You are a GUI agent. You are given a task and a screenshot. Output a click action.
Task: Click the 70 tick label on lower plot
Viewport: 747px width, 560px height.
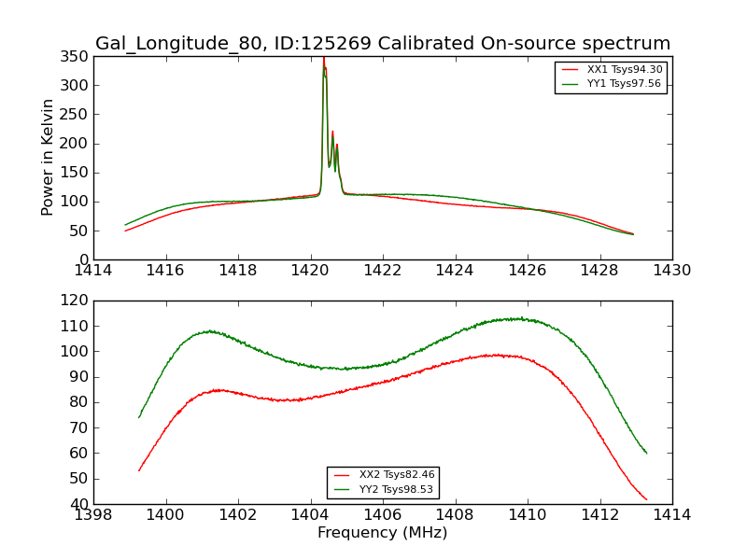coord(79,427)
